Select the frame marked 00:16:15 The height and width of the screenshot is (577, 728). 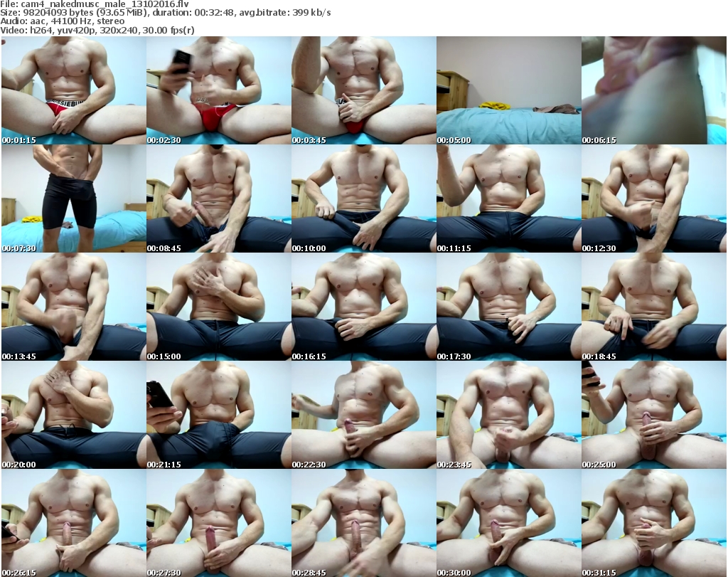[x=363, y=307]
